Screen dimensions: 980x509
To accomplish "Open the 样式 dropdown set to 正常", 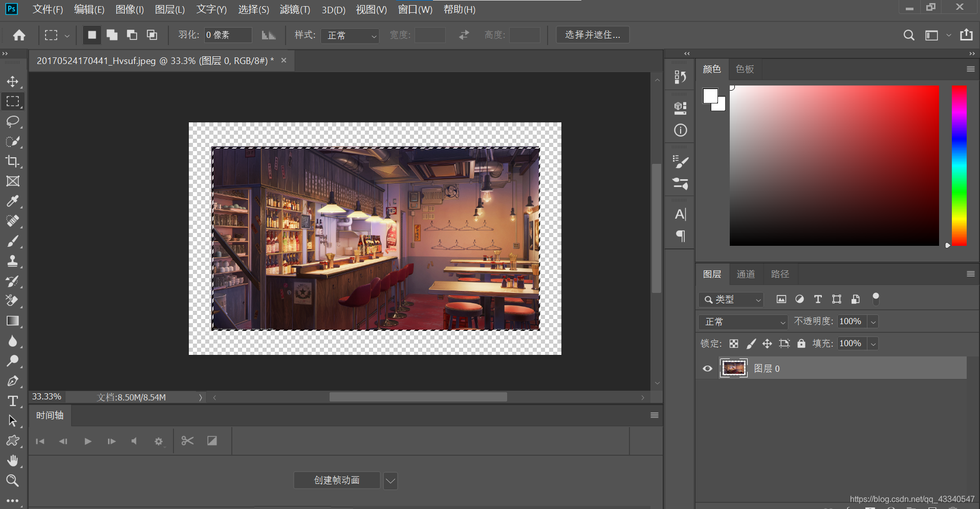I will [350, 35].
